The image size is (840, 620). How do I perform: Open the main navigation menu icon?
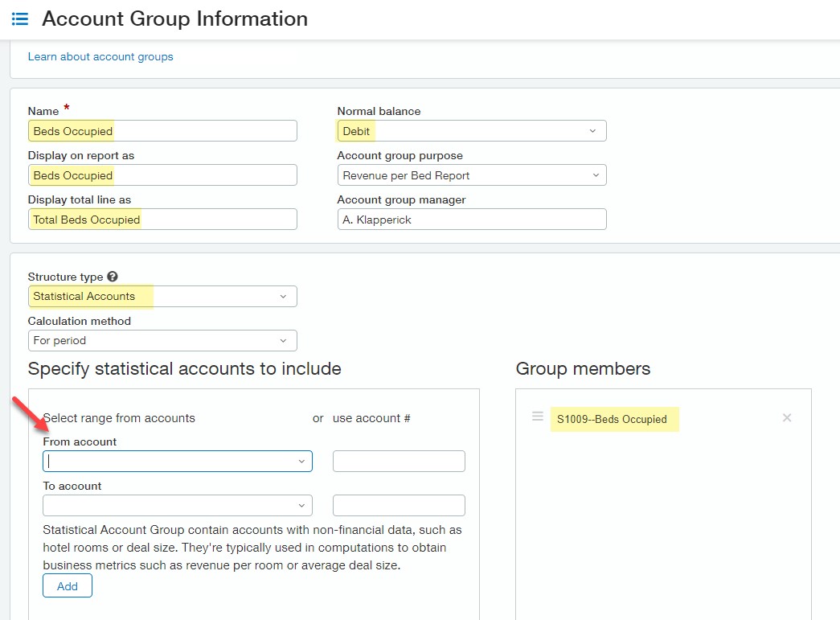[20, 18]
